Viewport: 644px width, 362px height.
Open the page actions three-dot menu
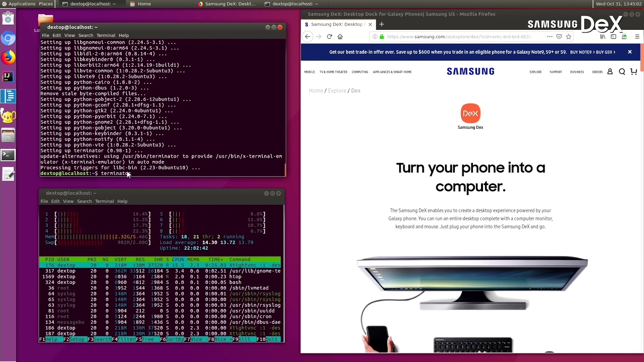[x=549, y=37]
